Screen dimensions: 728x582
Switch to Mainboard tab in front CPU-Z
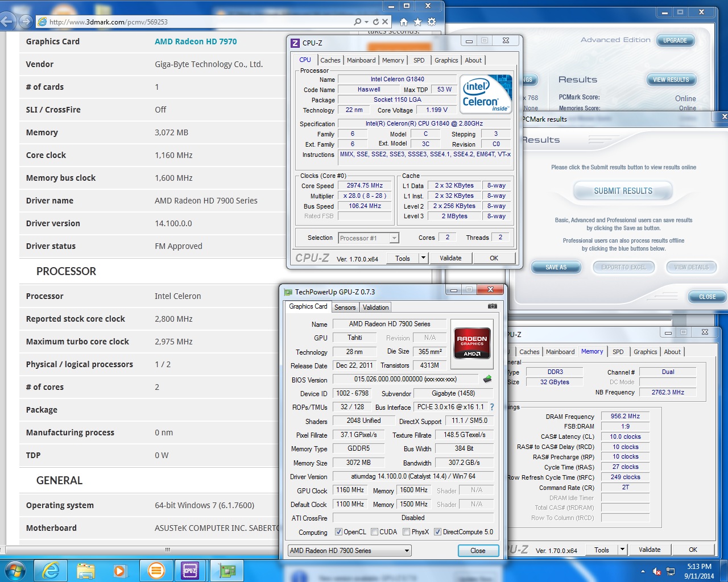pyautogui.click(x=361, y=60)
